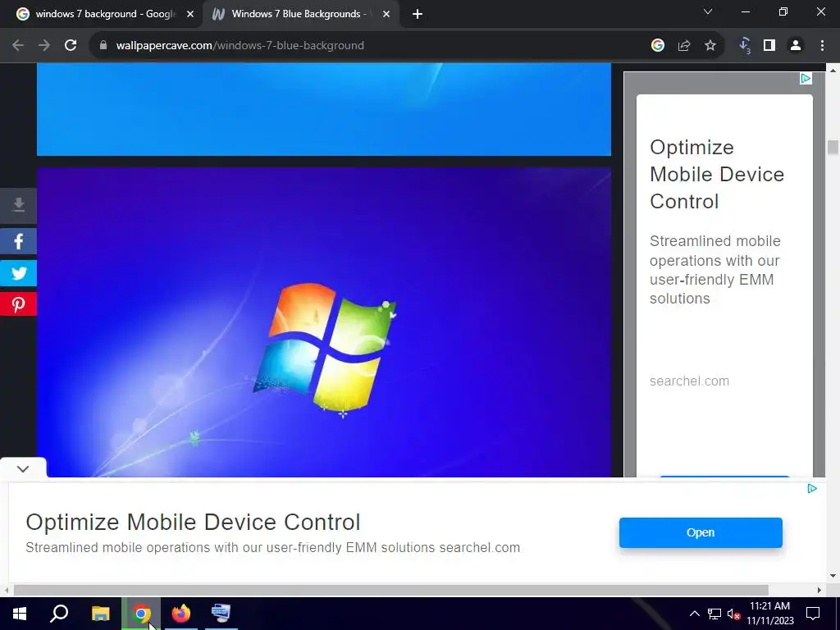Click the AdChoices icon in bottom banner

click(x=812, y=489)
